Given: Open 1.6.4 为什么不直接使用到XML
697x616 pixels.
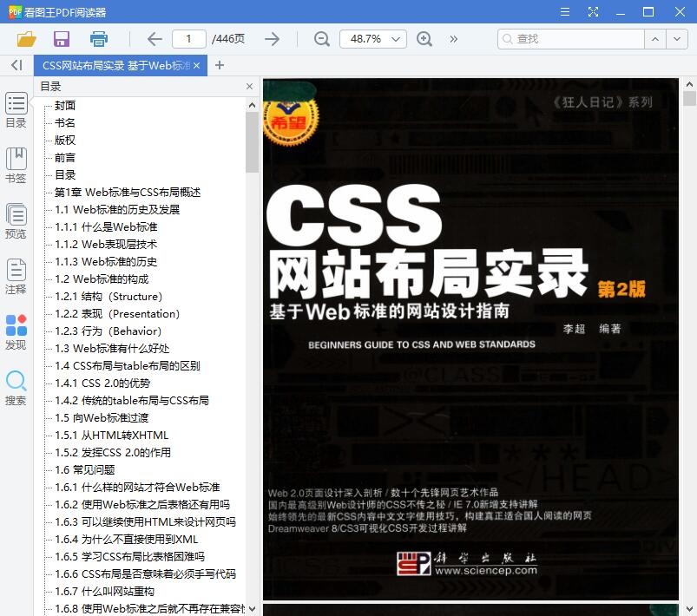Looking at the screenshot, I should 126,539.
